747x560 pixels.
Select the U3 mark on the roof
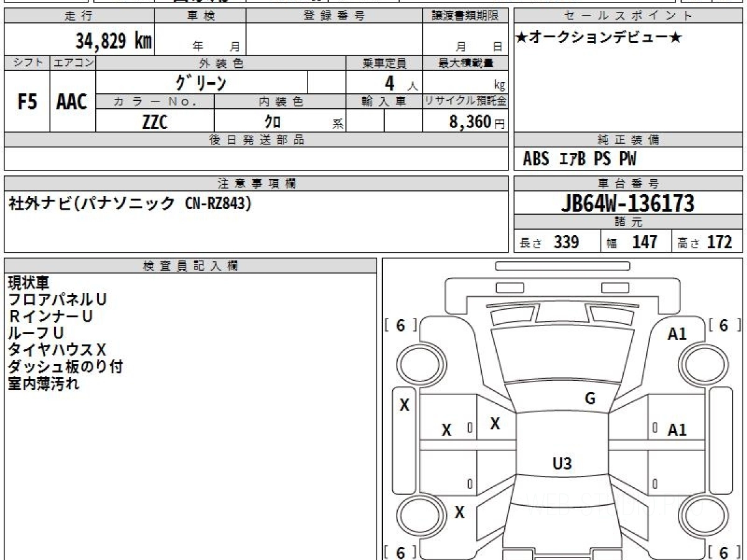pyautogui.click(x=562, y=463)
